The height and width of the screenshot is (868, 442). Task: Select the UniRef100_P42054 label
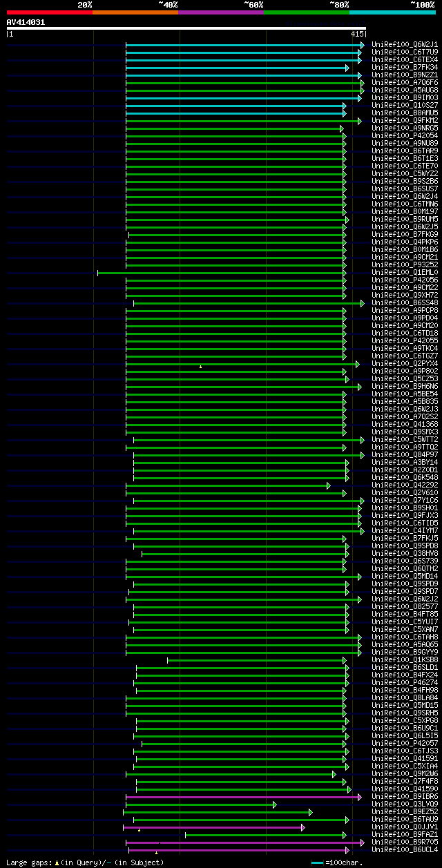coord(405,135)
